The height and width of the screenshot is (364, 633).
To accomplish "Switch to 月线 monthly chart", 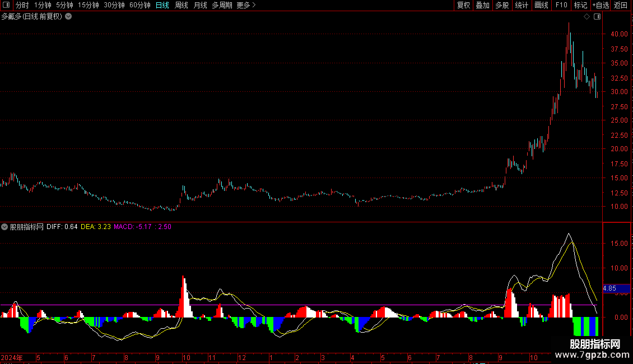I will pos(200,5).
